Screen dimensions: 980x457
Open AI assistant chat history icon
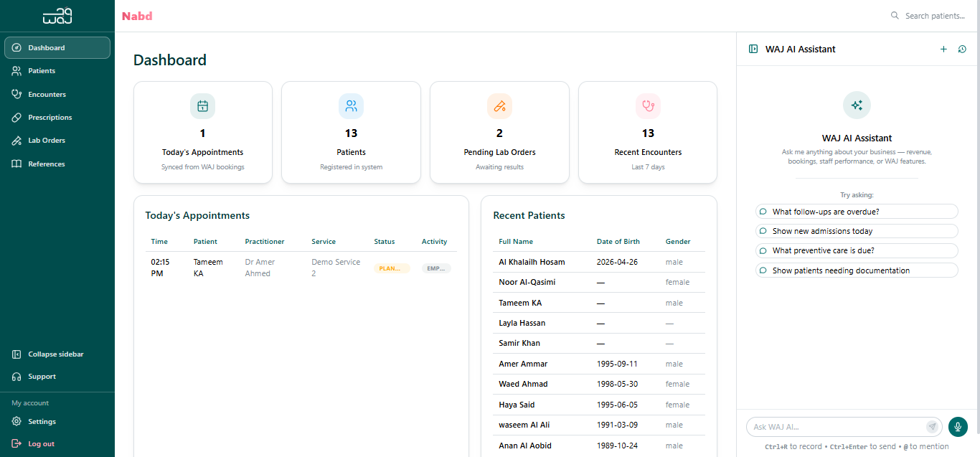(962, 49)
